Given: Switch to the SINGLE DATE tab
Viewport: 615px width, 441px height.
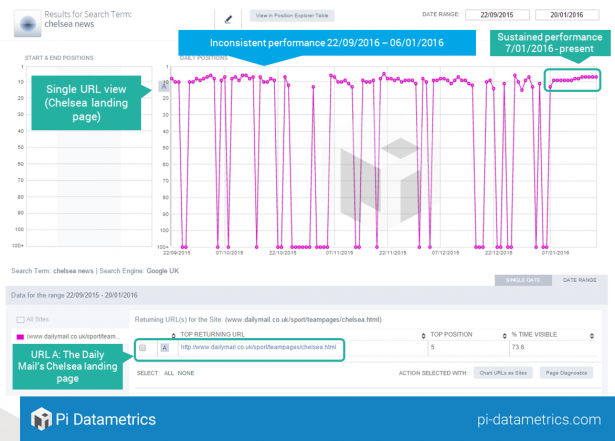Looking at the screenshot, I should pyautogui.click(x=523, y=280).
